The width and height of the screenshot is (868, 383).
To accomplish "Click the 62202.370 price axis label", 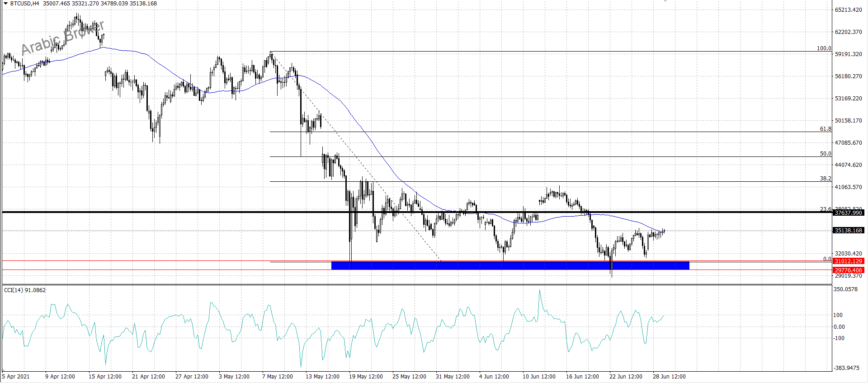I will click(848, 32).
